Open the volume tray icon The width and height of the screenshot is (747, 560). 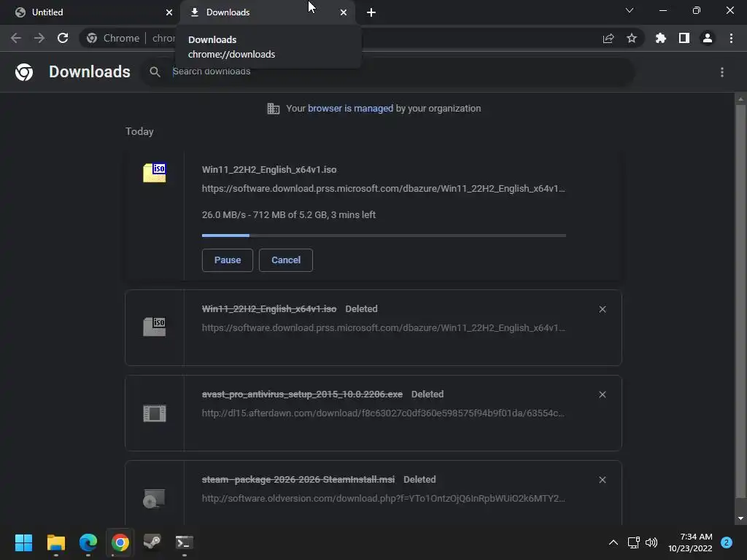pyautogui.click(x=651, y=542)
